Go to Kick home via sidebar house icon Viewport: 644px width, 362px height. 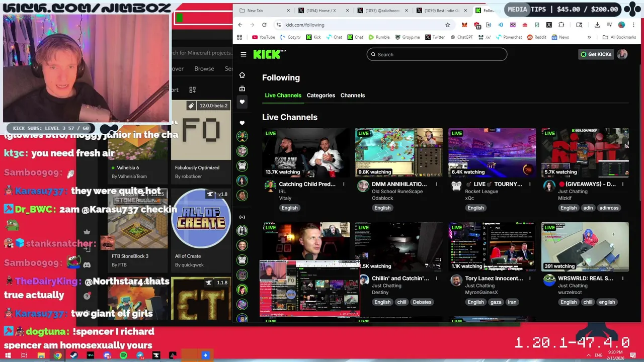tap(242, 75)
